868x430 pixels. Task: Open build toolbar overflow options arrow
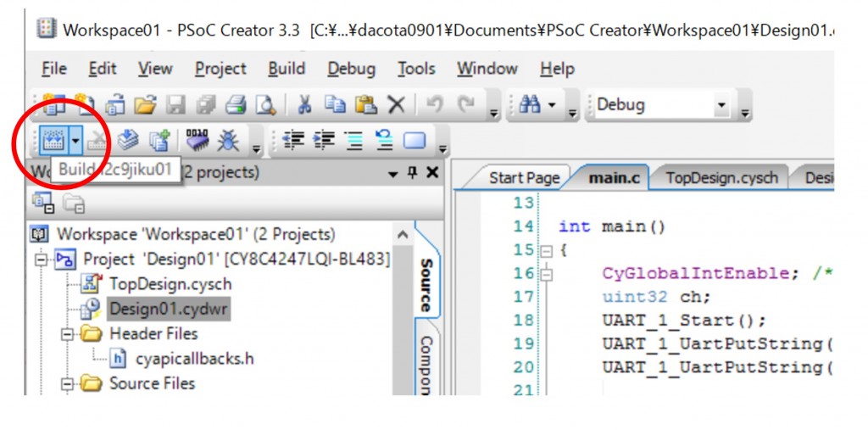click(x=256, y=149)
